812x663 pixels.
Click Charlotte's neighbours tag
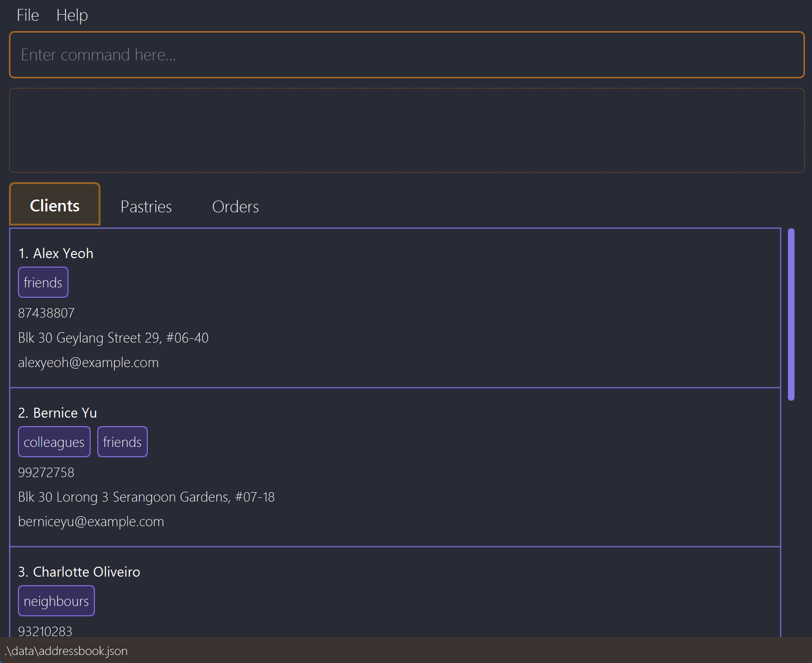click(x=56, y=601)
